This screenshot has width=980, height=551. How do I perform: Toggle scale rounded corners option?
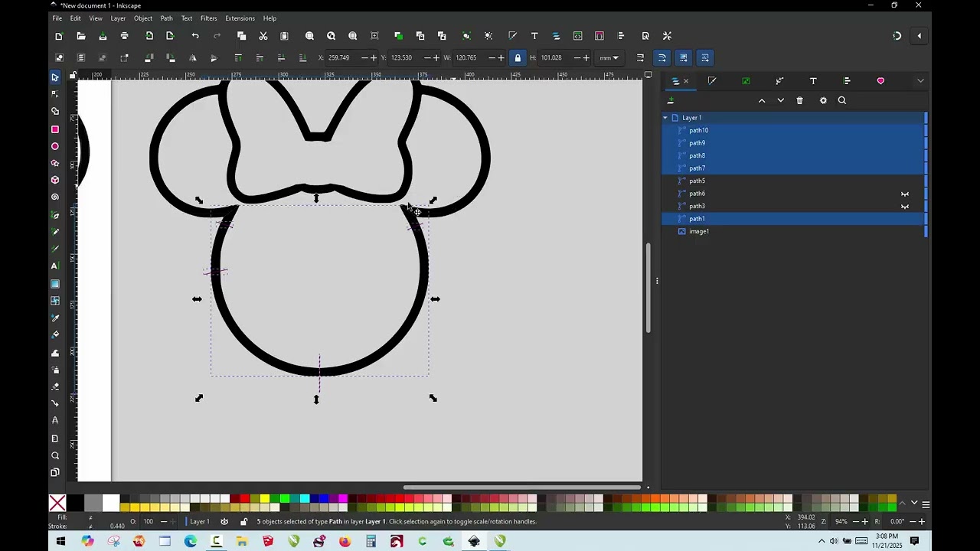pyautogui.click(x=662, y=57)
